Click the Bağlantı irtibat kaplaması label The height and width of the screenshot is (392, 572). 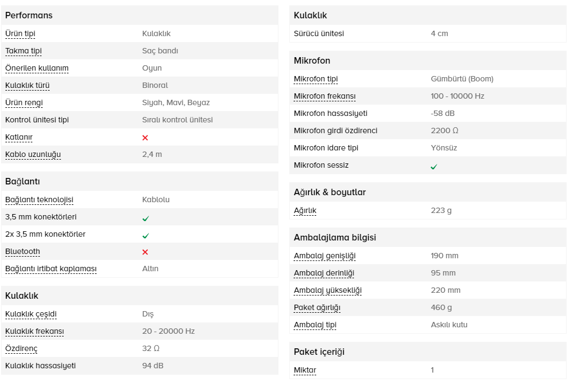point(51,269)
